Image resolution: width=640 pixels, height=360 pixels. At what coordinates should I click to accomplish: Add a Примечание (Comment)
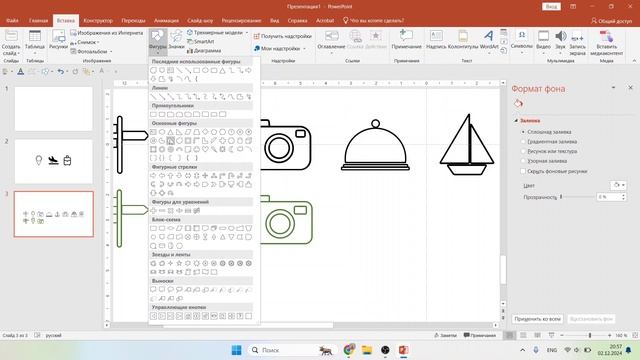point(406,40)
